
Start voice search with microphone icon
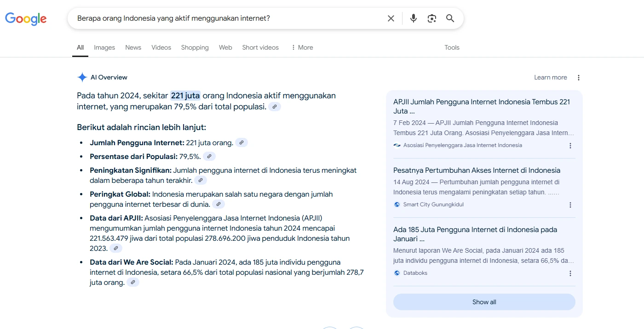tap(414, 18)
